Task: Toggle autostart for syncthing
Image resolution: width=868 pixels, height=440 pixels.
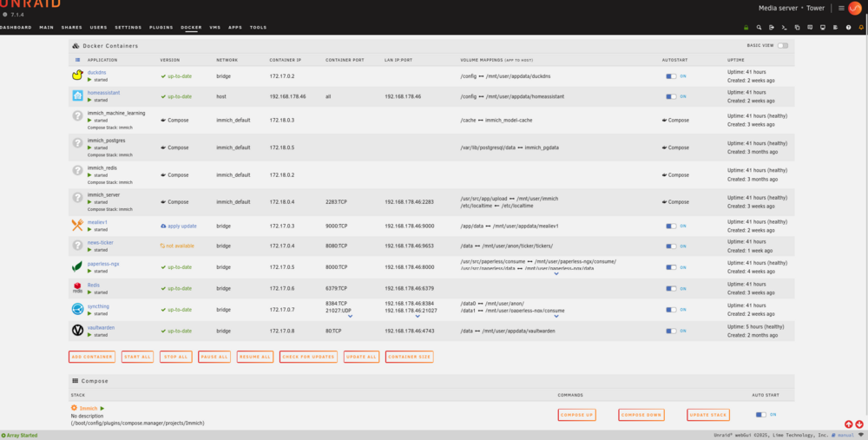Action: click(672, 310)
